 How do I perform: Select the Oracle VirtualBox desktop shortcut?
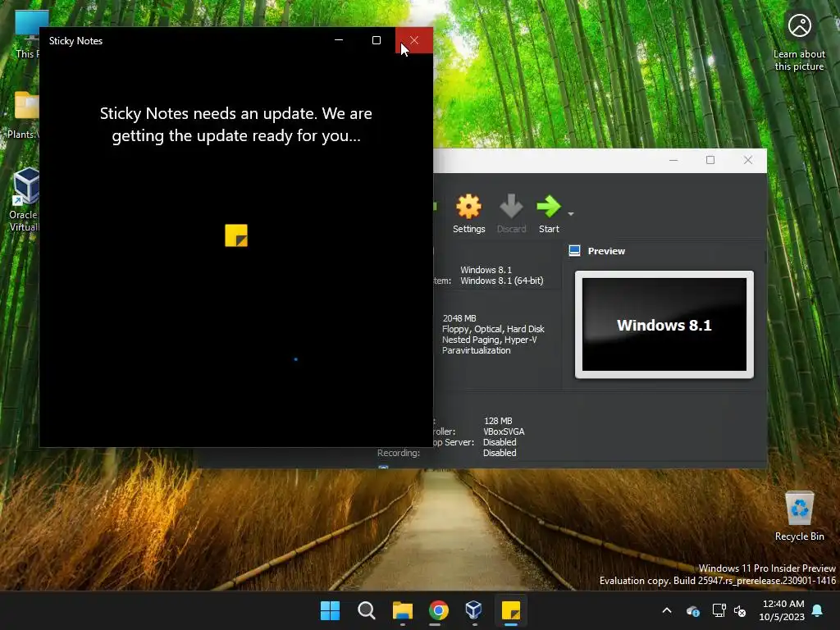pos(24,199)
